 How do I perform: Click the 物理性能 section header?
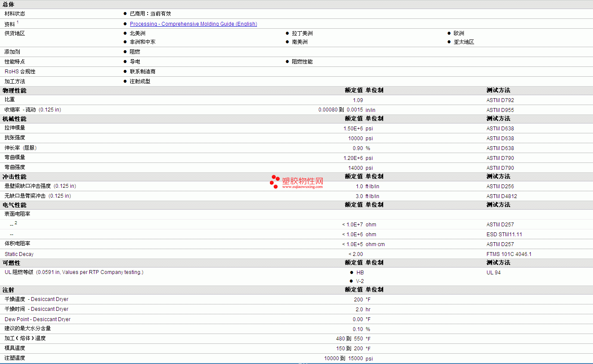15,90
